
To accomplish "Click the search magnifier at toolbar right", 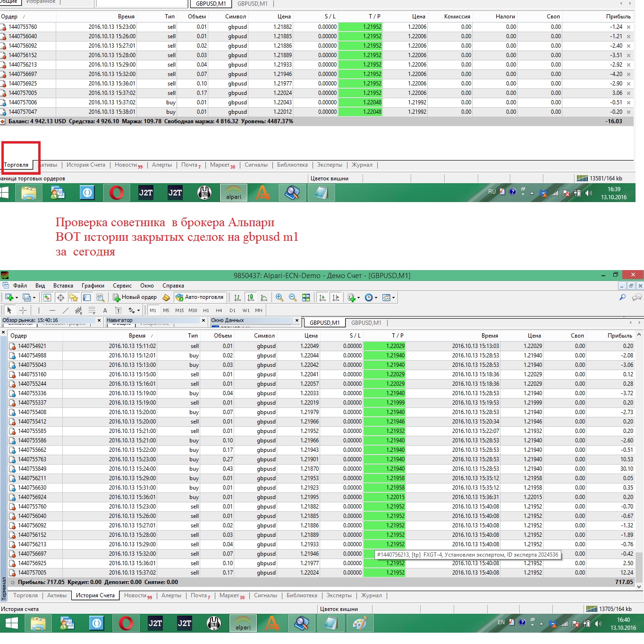I will tap(622, 297).
